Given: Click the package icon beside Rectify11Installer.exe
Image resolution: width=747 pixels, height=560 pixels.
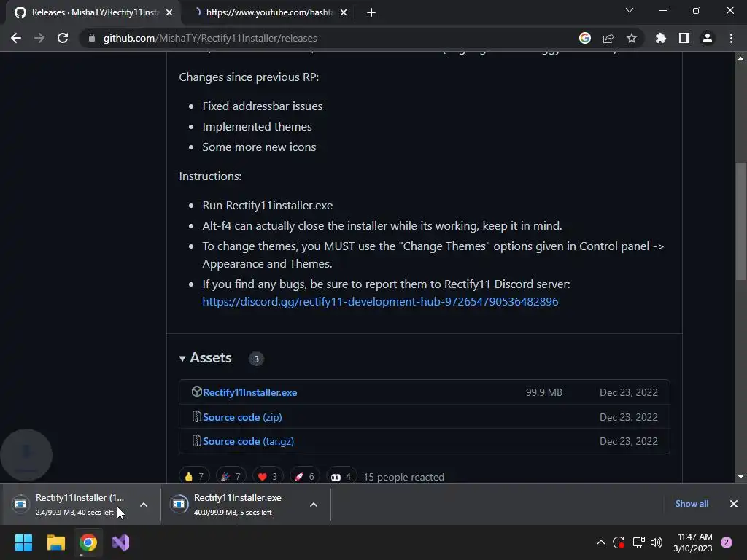Looking at the screenshot, I should (x=196, y=392).
